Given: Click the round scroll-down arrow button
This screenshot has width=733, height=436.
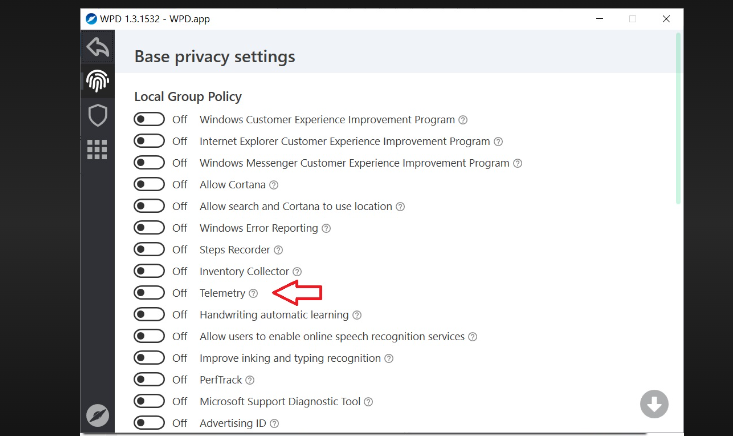Looking at the screenshot, I should pos(654,404).
